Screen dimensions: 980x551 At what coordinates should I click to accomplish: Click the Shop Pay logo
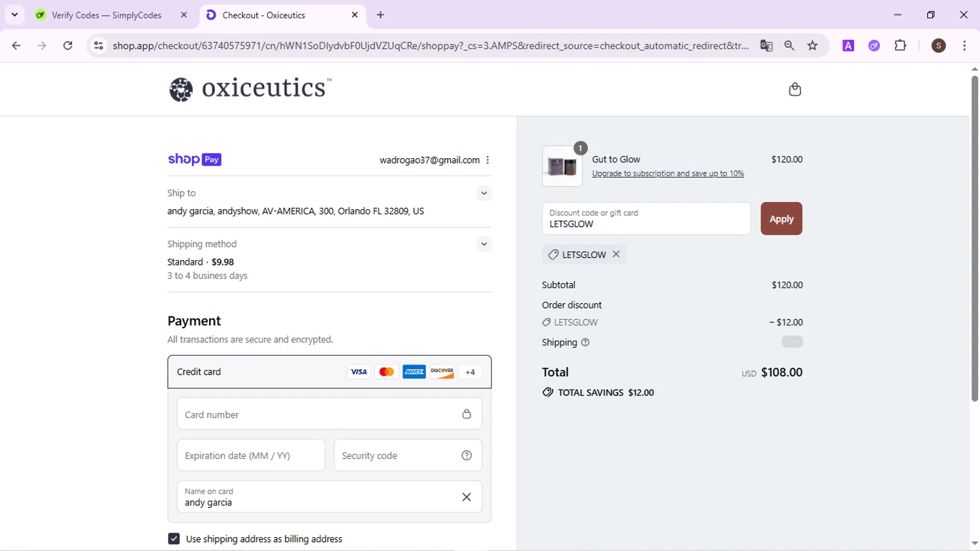pos(195,159)
